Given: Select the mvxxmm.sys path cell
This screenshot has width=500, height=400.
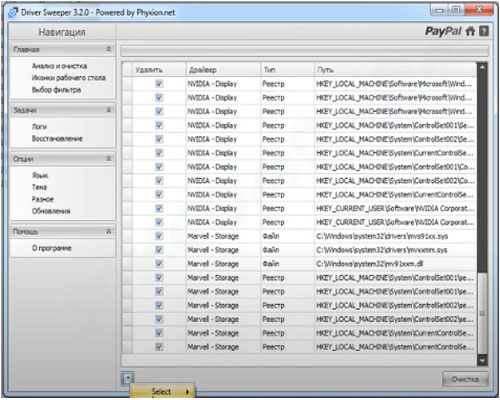Looking at the screenshot, I should click(395, 250).
